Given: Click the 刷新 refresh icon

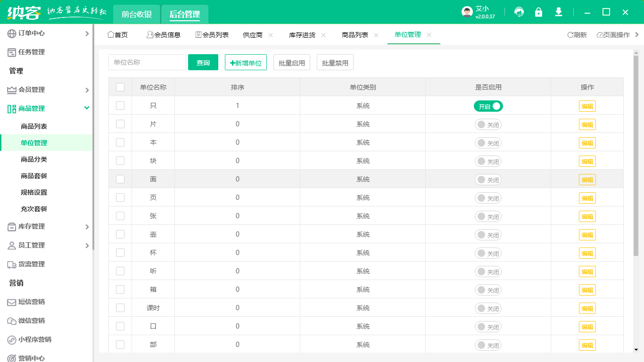Looking at the screenshot, I should pyautogui.click(x=570, y=35).
